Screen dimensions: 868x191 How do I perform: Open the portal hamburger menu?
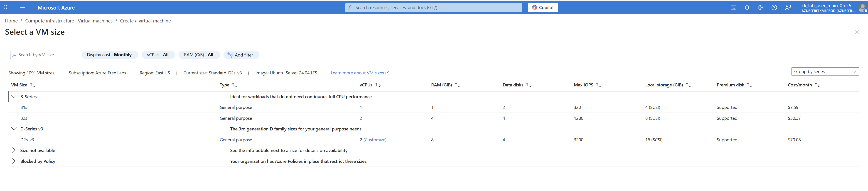point(22,7)
